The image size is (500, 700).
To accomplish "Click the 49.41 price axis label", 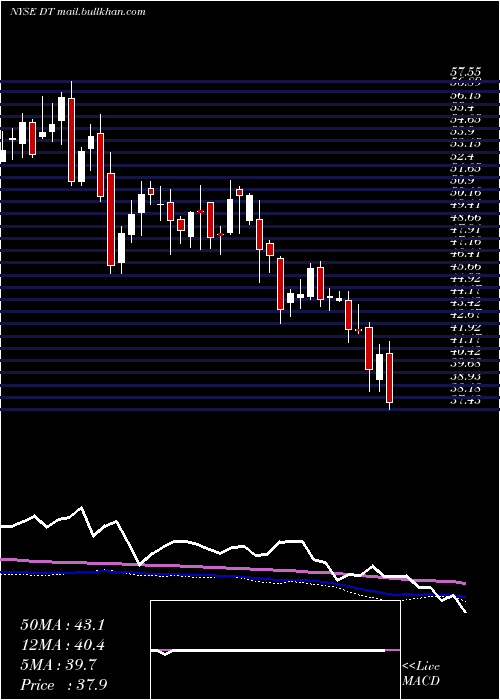I will pos(465,205).
